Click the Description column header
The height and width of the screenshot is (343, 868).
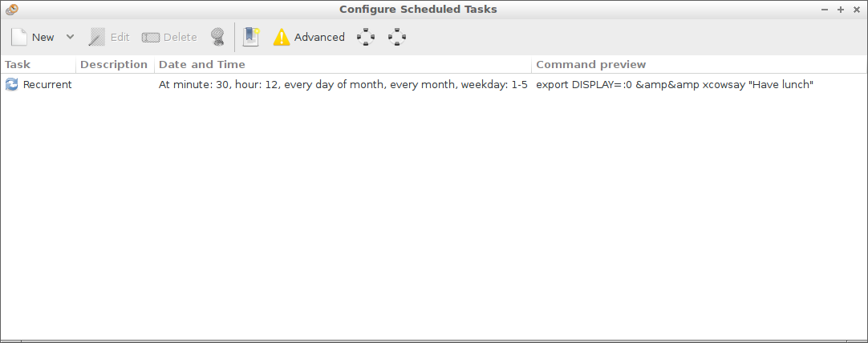tap(114, 64)
